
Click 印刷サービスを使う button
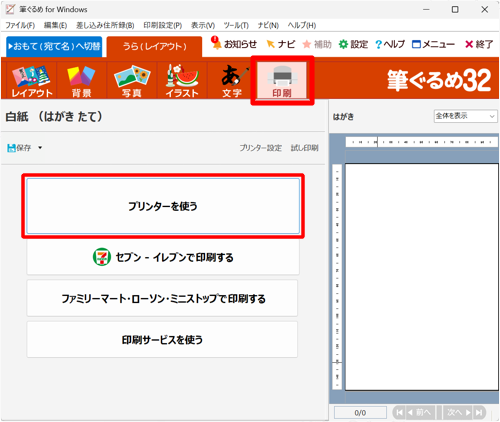click(x=162, y=340)
